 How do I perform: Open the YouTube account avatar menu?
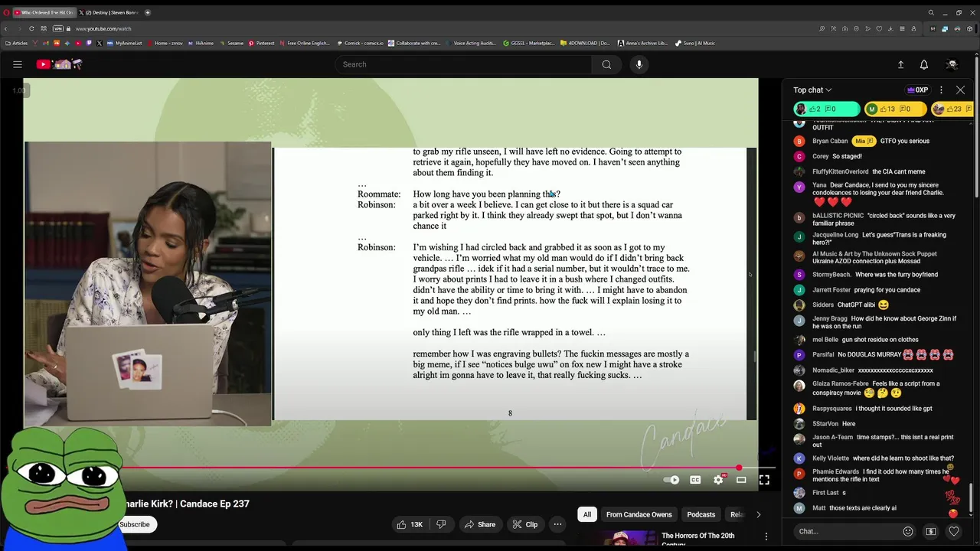click(x=952, y=64)
